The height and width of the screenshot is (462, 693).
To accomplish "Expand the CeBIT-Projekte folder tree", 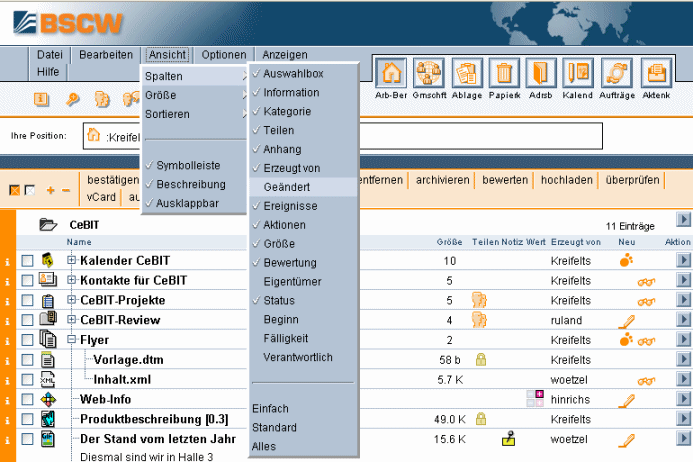I will 72,300.
